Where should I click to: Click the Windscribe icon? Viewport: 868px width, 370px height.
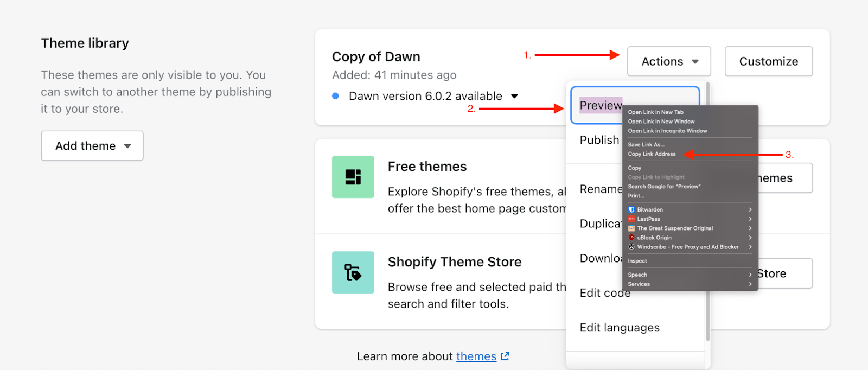tap(631, 247)
